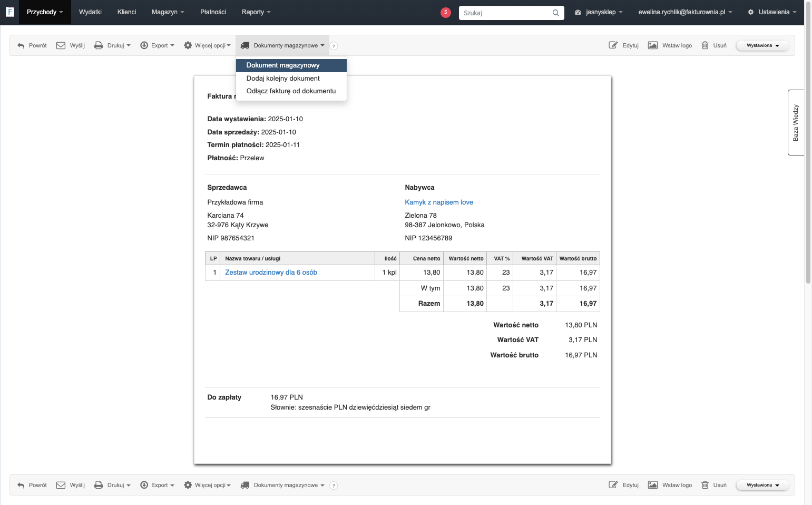The image size is (812, 505).
Task: Click the search magnifier icon
Action: click(556, 13)
